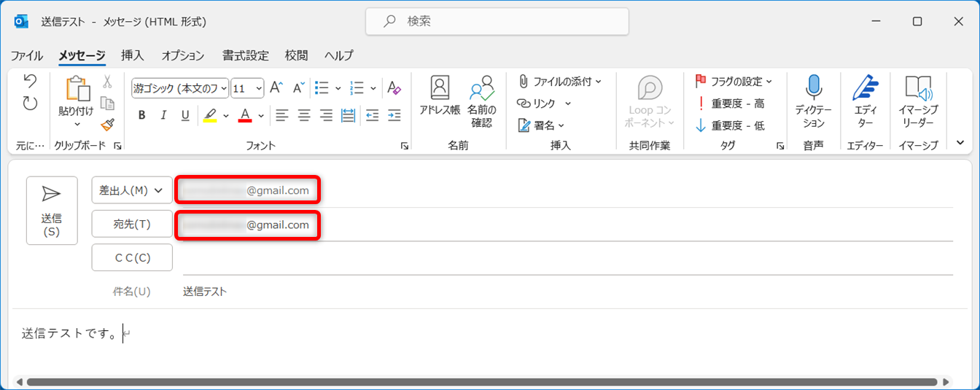Toggle Bold formatting
This screenshot has height=390, width=980.
point(141,115)
